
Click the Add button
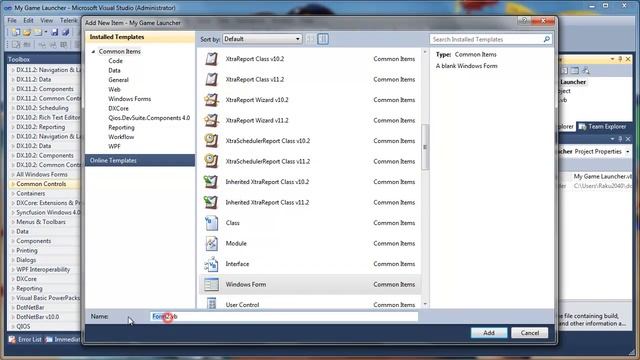point(489,333)
